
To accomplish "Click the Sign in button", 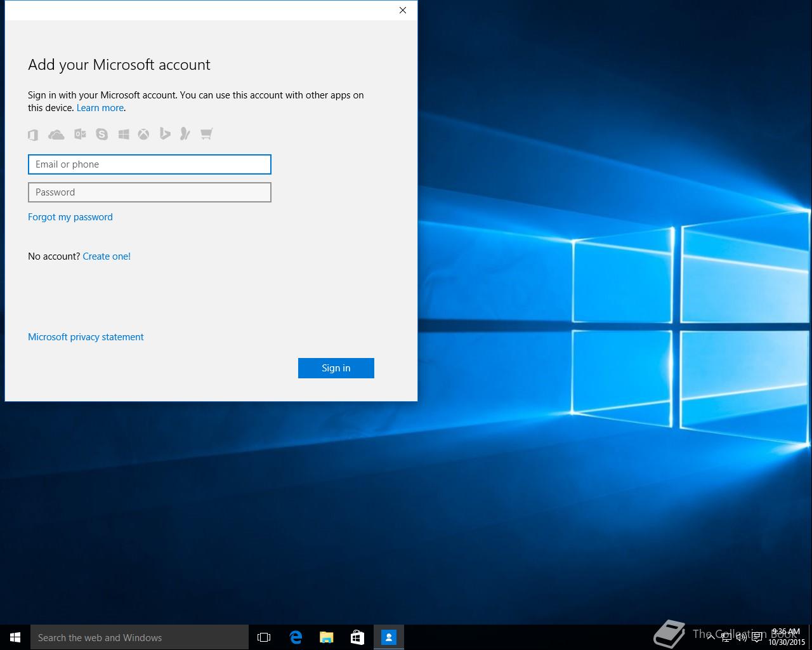I will [x=336, y=368].
